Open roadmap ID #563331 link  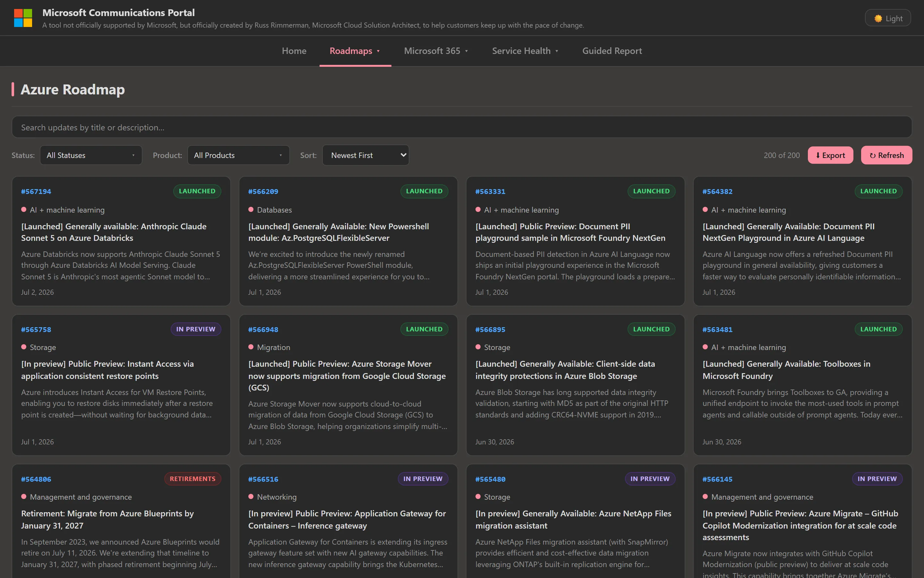point(490,191)
